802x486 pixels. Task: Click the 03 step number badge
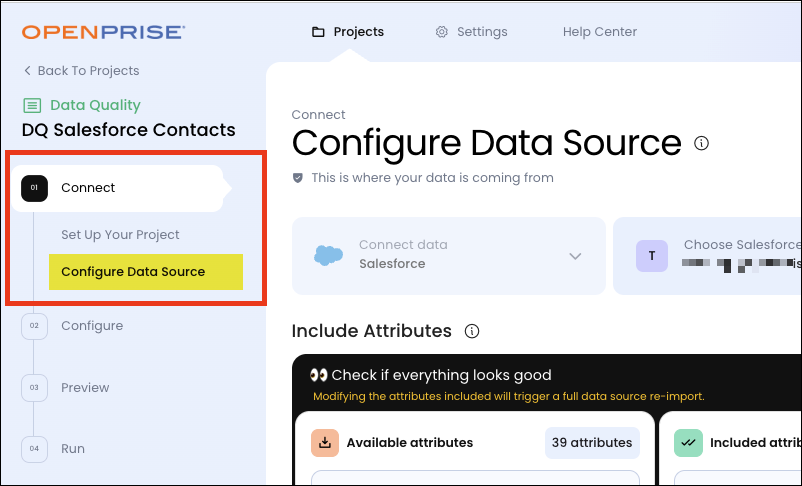coord(34,388)
